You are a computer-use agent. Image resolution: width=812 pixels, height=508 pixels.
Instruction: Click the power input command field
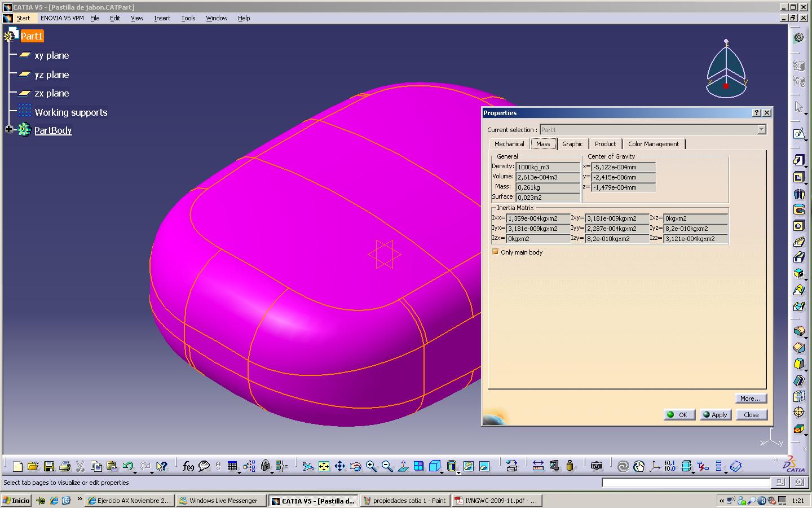[x=686, y=483]
